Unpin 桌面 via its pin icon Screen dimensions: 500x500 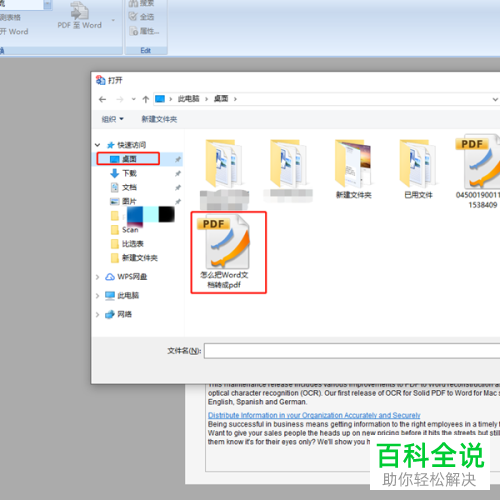tap(178, 159)
